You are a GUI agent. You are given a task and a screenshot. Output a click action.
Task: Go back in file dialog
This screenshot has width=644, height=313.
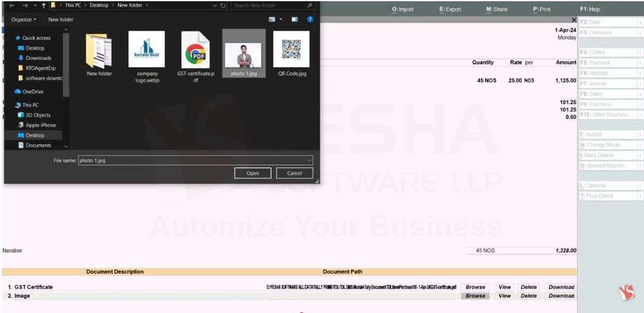coord(12,5)
